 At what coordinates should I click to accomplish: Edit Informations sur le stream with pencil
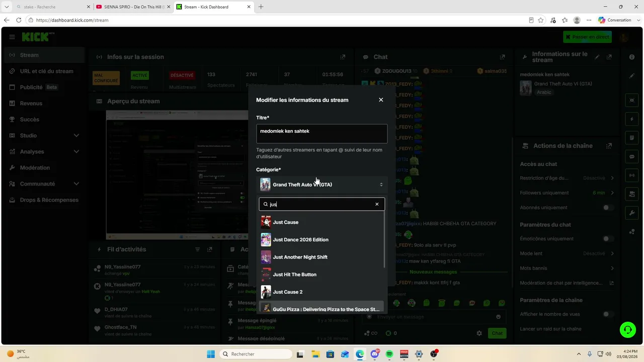pyautogui.click(x=597, y=57)
